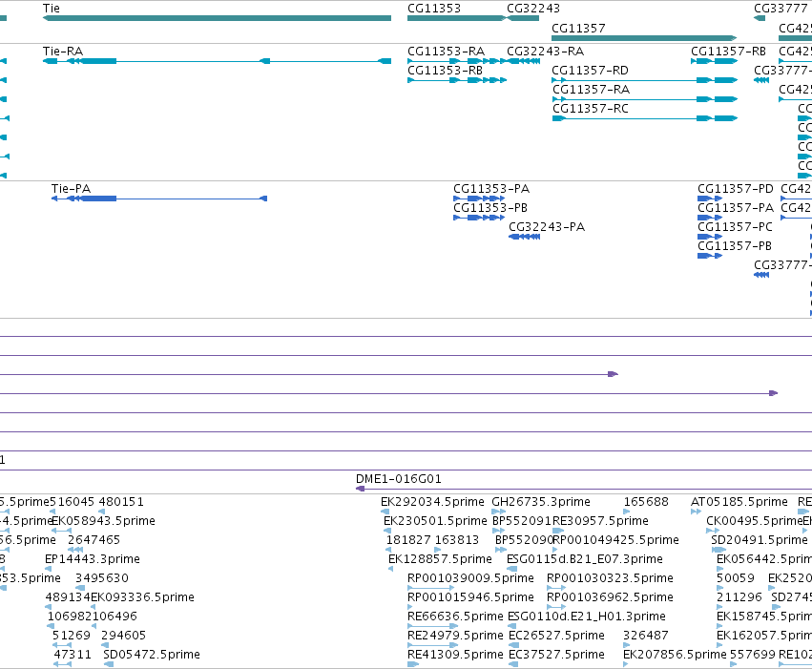Select the RE30957.5prime label
Image resolution: width=812 pixels, height=669 pixels.
tap(601, 521)
